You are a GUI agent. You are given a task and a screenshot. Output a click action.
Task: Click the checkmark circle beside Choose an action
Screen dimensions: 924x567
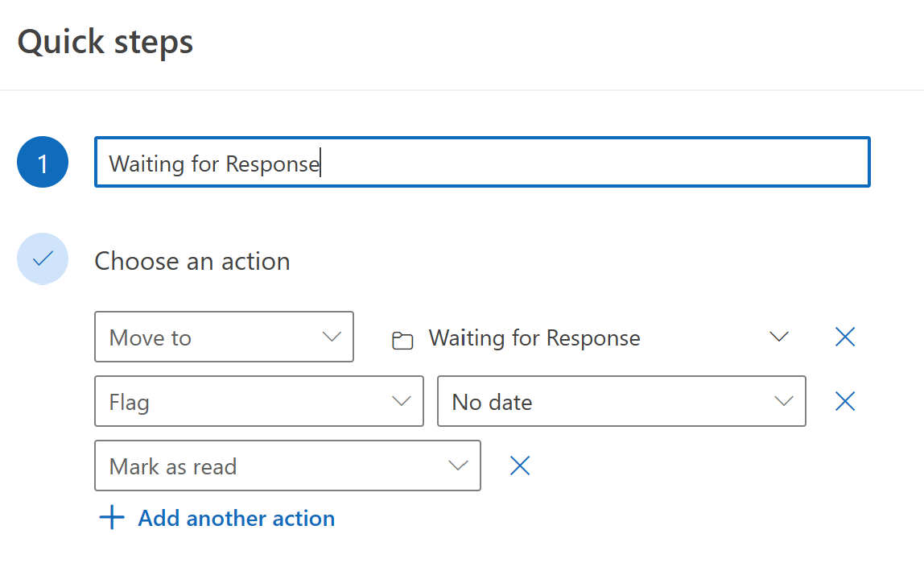pyautogui.click(x=43, y=259)
